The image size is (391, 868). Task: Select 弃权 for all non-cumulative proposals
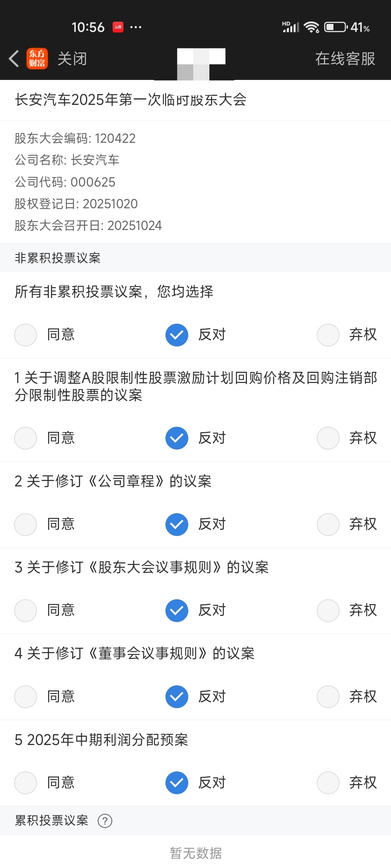tap(328, 335)
